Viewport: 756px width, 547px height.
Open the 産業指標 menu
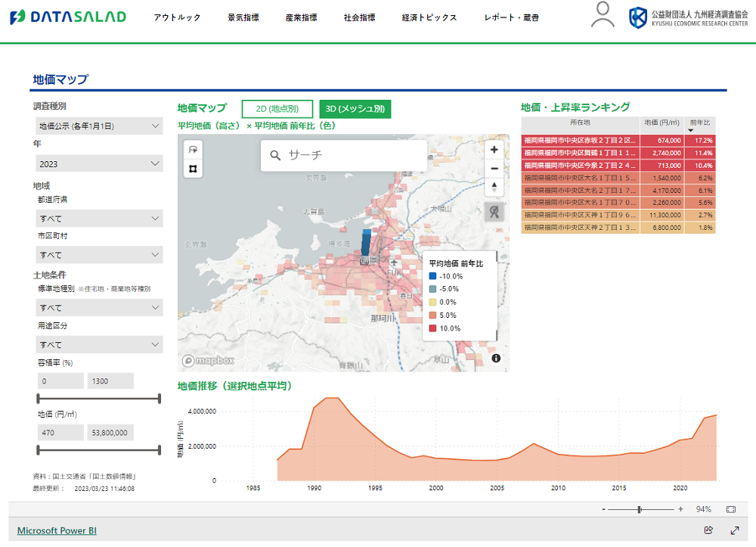tap(301, 17)
